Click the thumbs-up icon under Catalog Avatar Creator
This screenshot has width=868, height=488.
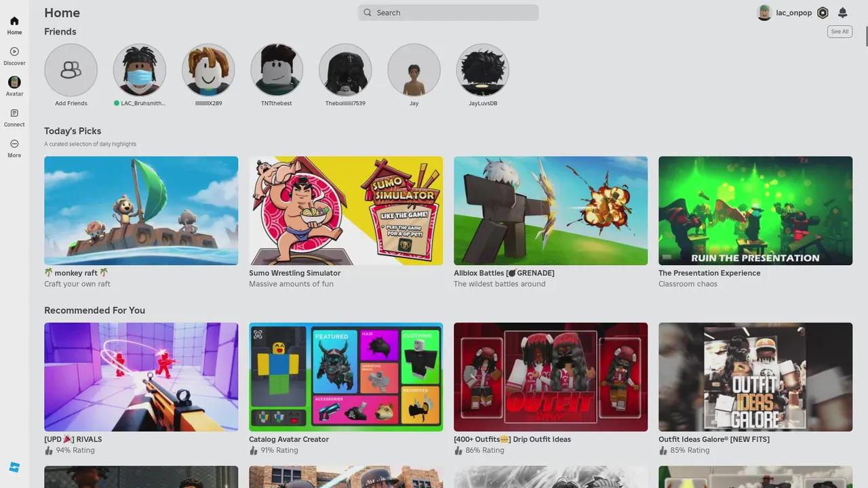[254, 450]
